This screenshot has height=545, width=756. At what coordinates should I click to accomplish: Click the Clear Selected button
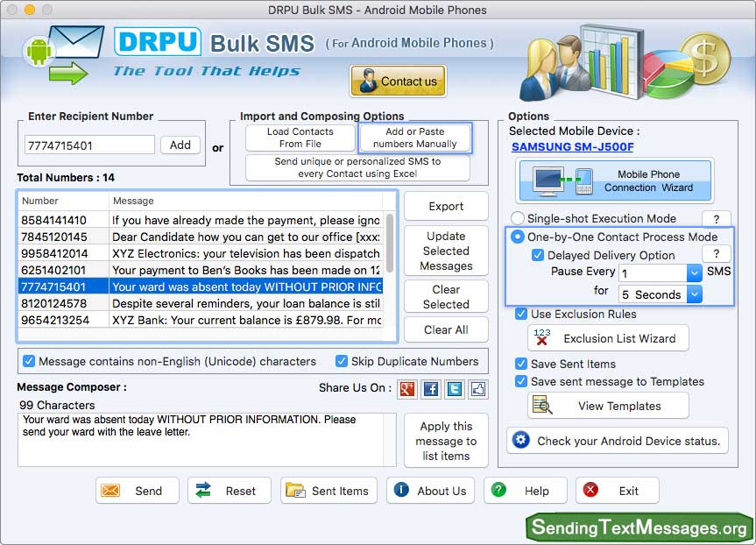click(446, 297)
